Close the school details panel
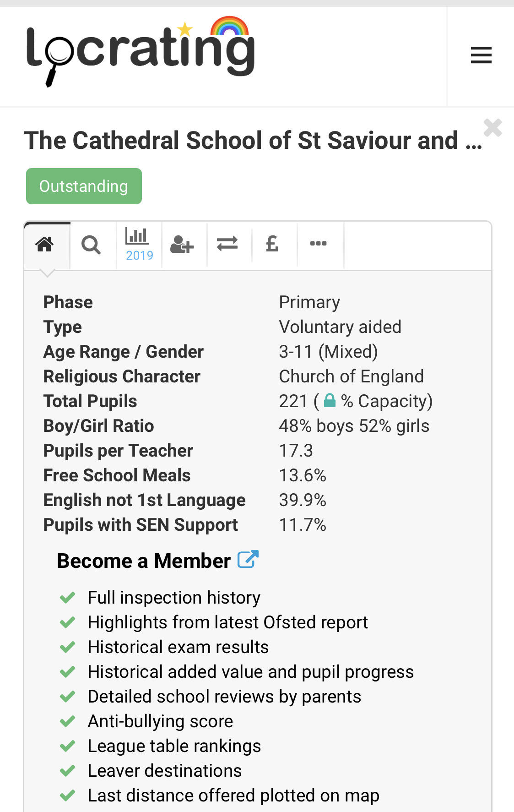The width and height of the screenshot is (514, 812). click(492, 128)
